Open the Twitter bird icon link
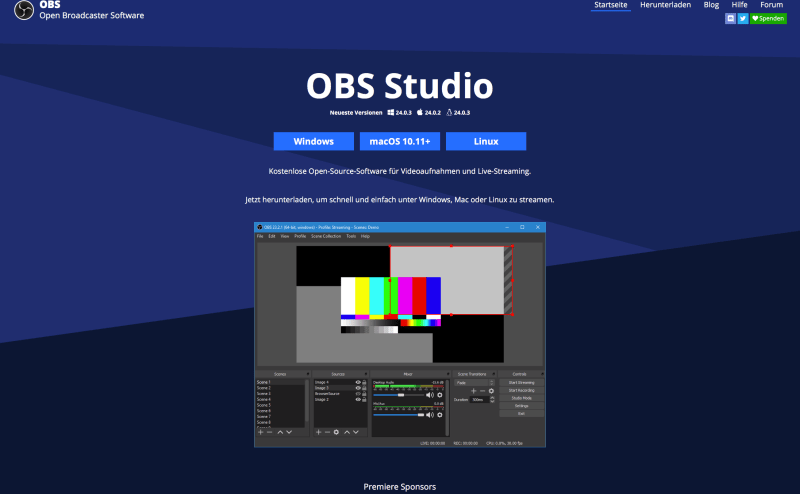The width and height of the screenshot is (800, 494). point(743,18)
